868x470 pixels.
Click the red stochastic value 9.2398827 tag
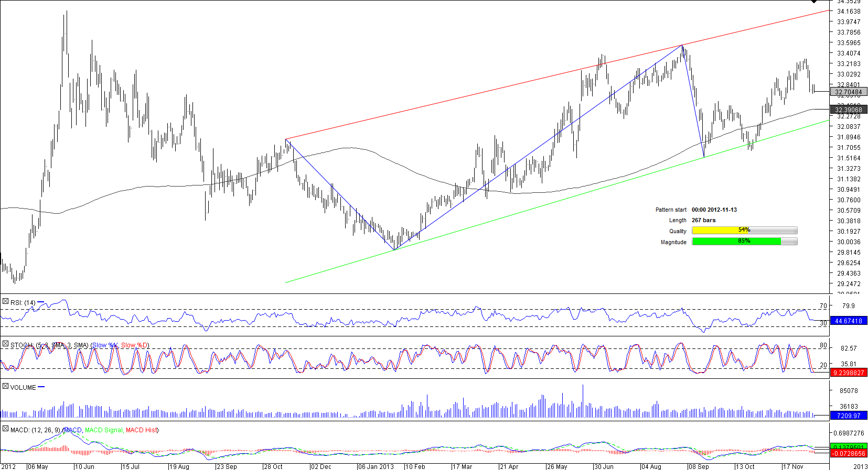(x=848, y=373)
